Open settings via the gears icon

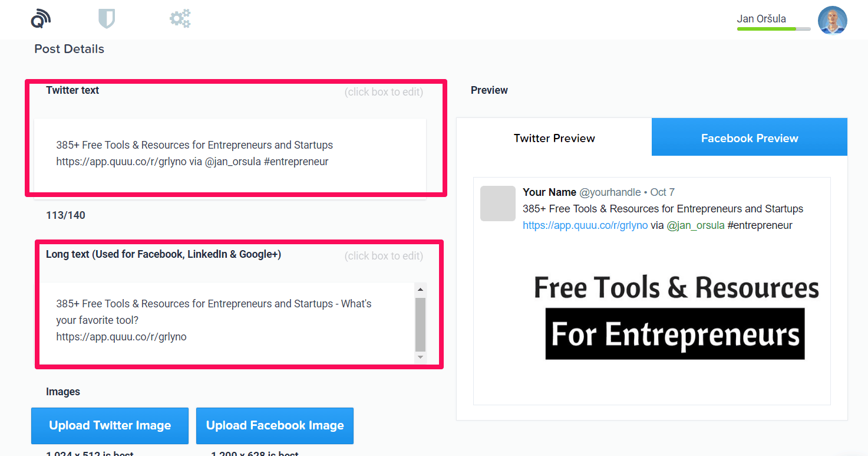click(180, 19)
